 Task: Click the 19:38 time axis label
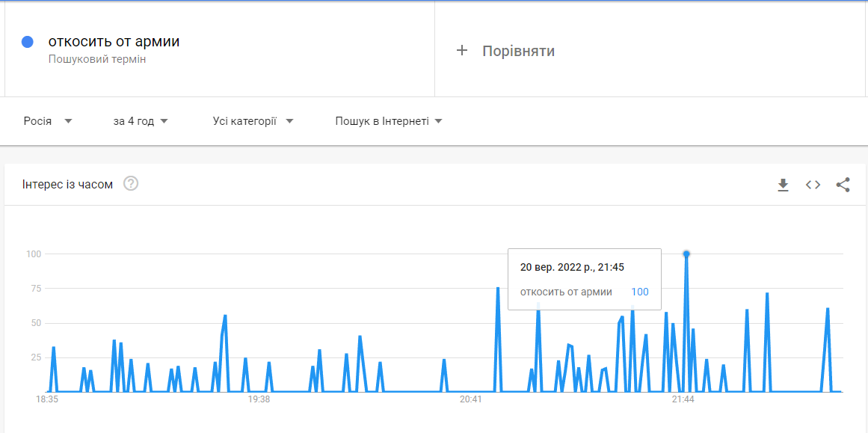click(x=259, y=400)
